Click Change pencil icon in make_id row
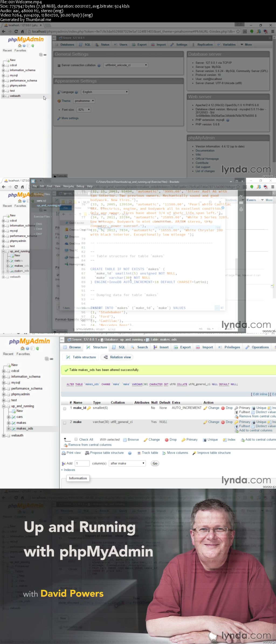The width and height of the screenshot is (276, 644). (205, 408)
